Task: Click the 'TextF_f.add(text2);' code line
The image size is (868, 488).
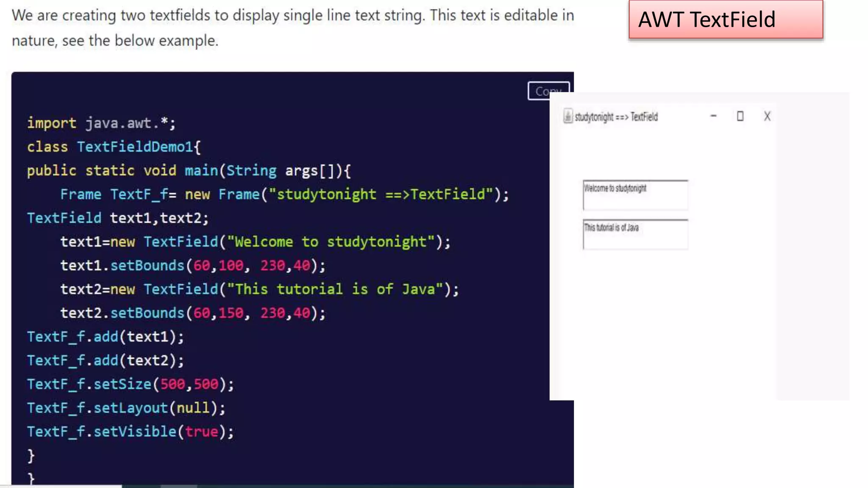Action: point(106,360)
